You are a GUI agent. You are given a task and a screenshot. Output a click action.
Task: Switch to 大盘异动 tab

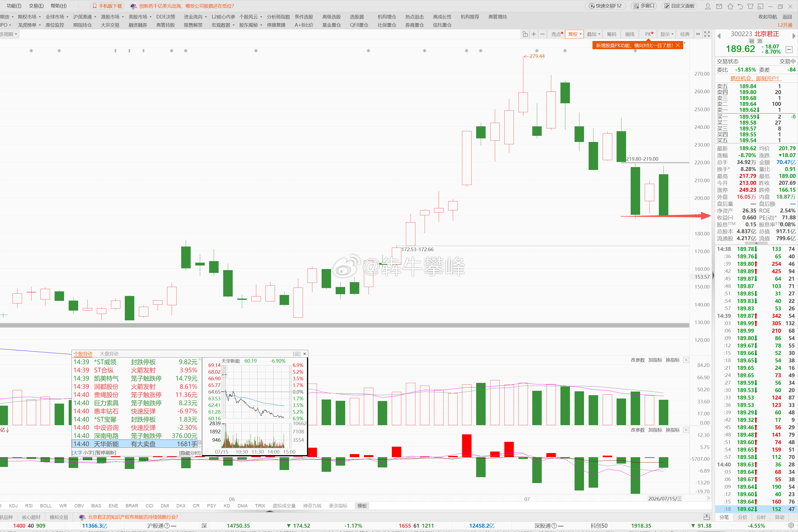pyautogui.click(x=109, y=354)
